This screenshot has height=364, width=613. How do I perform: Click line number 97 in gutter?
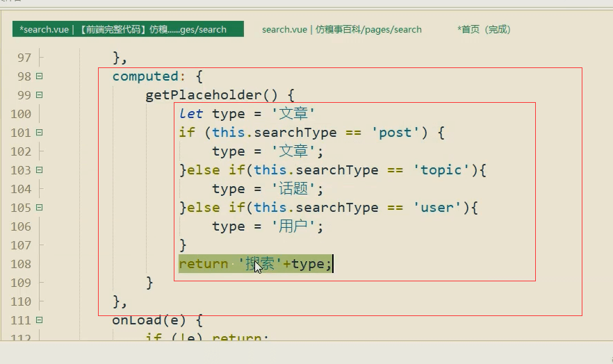point(24,58)
